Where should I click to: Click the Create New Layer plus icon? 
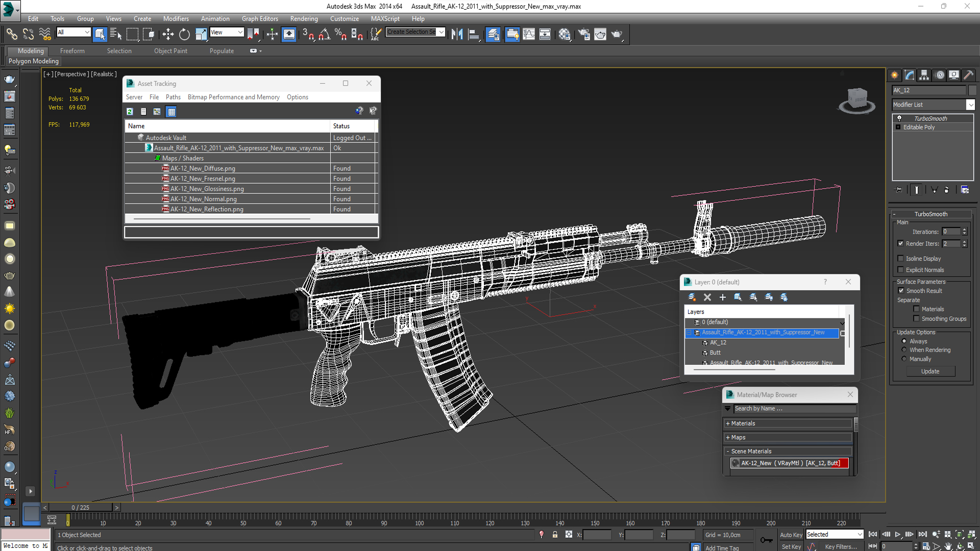click(x=722, y=297)
